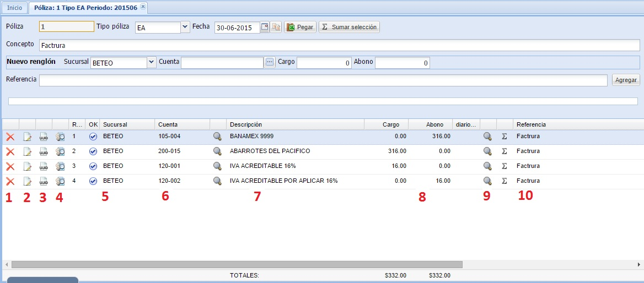The width and height of the screenshot is (644, 283).
Task: Toggle OK checkmark for row 3
Action: [x=93, y=166]
